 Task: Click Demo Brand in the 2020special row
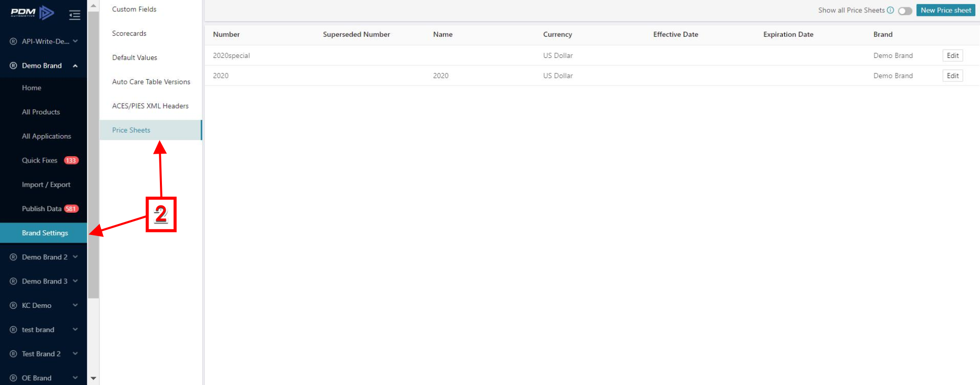(x=893, y=56)
